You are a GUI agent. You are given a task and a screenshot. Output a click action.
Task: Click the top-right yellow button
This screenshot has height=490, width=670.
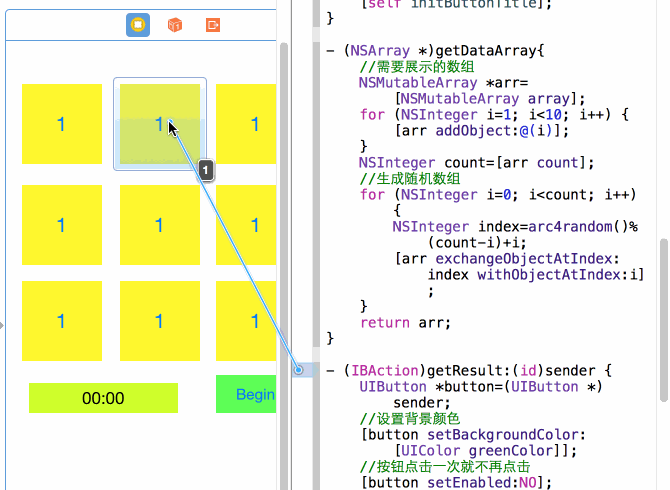tap(248, 124)
